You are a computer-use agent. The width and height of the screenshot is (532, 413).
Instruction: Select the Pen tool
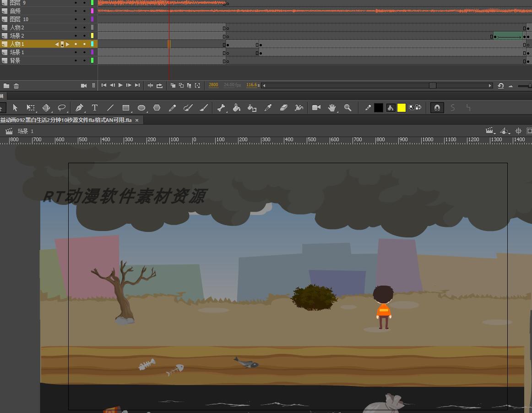tap(79, 108)
